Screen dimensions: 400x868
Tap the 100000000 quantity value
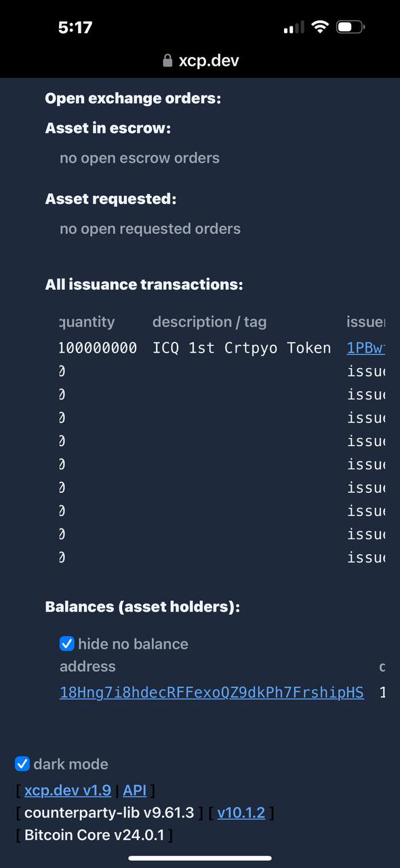click(98, 348)
